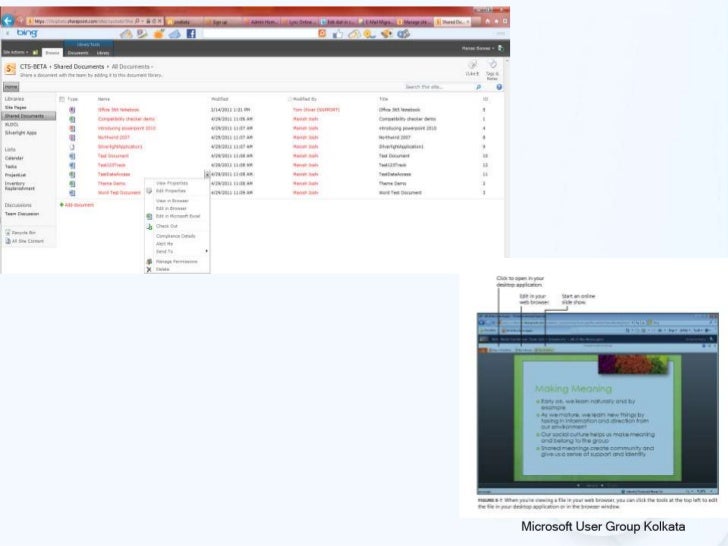Click the Tags & Notes icon

point(492,65)
